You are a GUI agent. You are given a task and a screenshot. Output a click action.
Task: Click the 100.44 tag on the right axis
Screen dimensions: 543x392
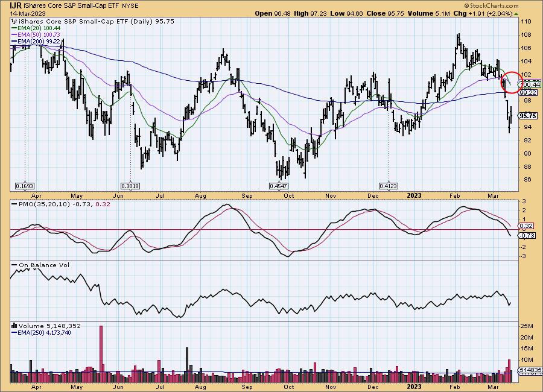(530, 84)
